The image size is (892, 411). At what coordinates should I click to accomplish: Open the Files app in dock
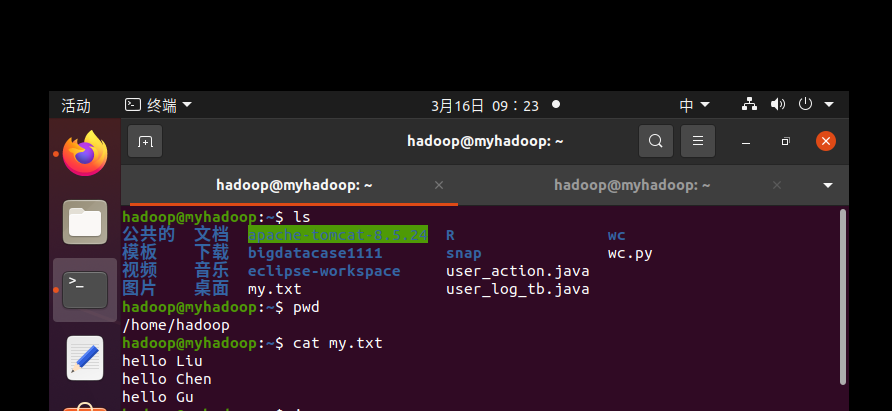point(85,222)
